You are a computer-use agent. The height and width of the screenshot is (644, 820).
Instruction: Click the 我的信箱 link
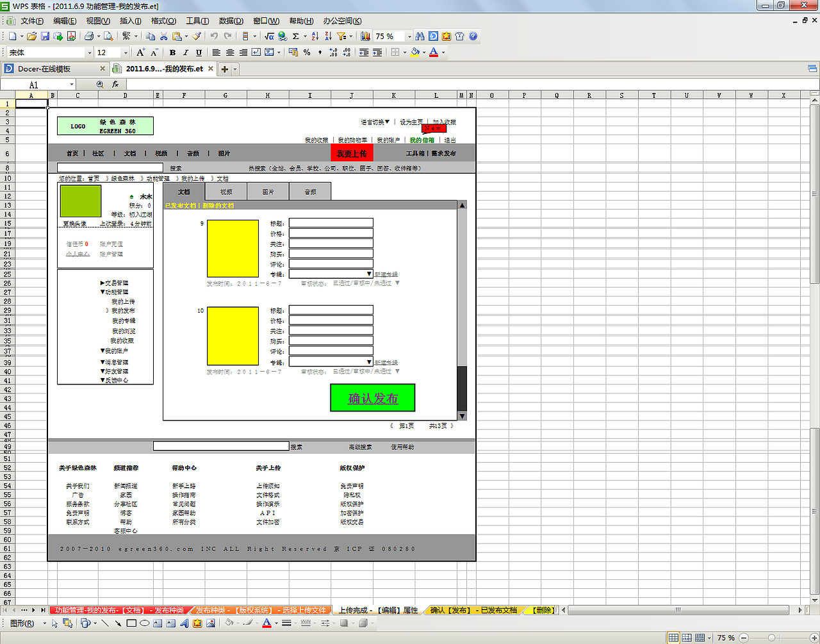click(x=422, y=140)
